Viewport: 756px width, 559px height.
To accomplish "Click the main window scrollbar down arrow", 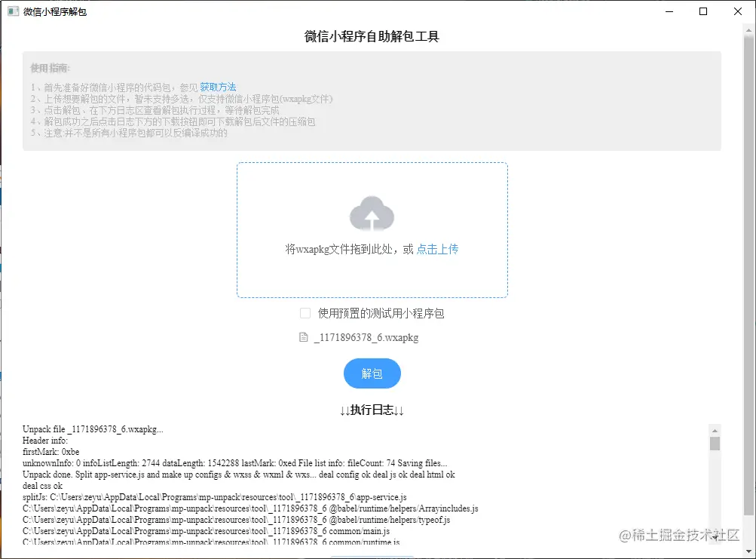I will coord(748,551).
